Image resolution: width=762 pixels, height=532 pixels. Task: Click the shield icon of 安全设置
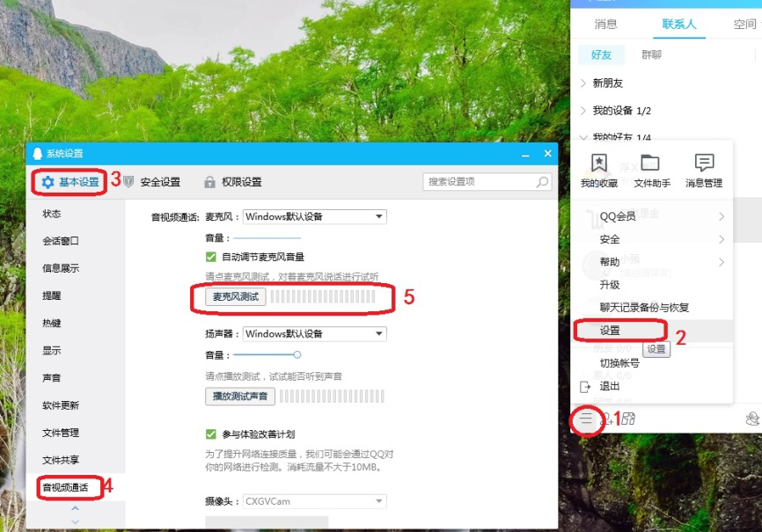[128, 182]
